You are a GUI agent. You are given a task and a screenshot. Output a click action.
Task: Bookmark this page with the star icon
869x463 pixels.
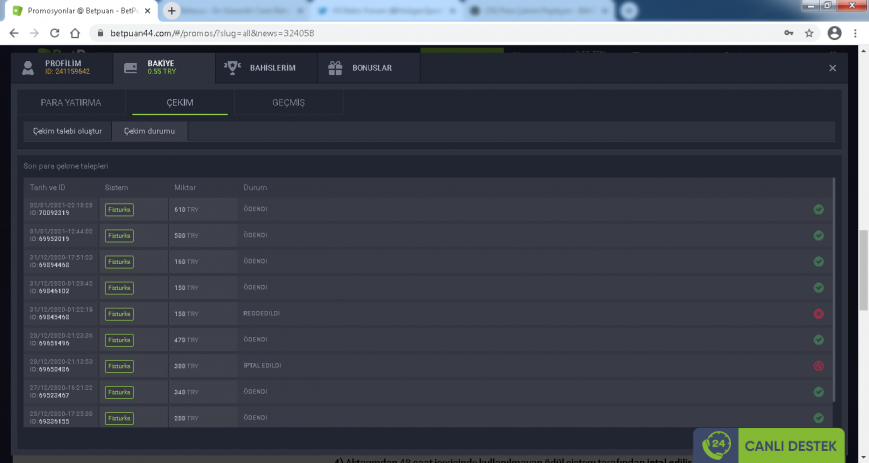[809, 33]
